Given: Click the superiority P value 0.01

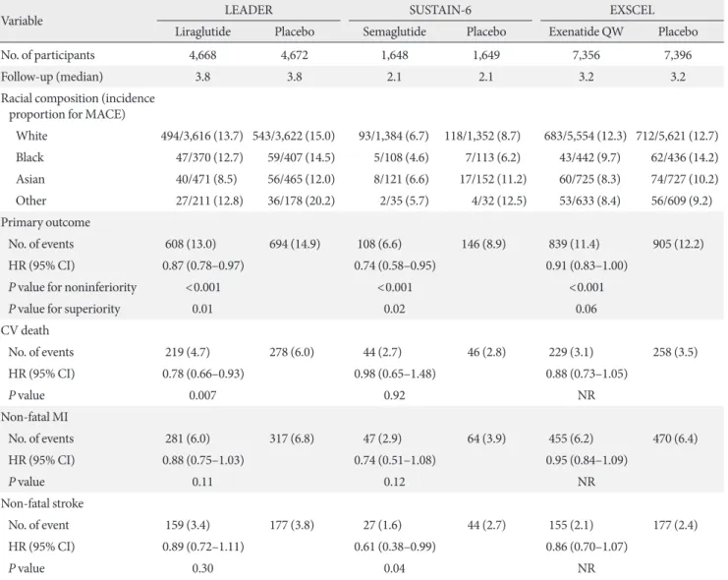Looking at the screenshot, I should 202,309.
